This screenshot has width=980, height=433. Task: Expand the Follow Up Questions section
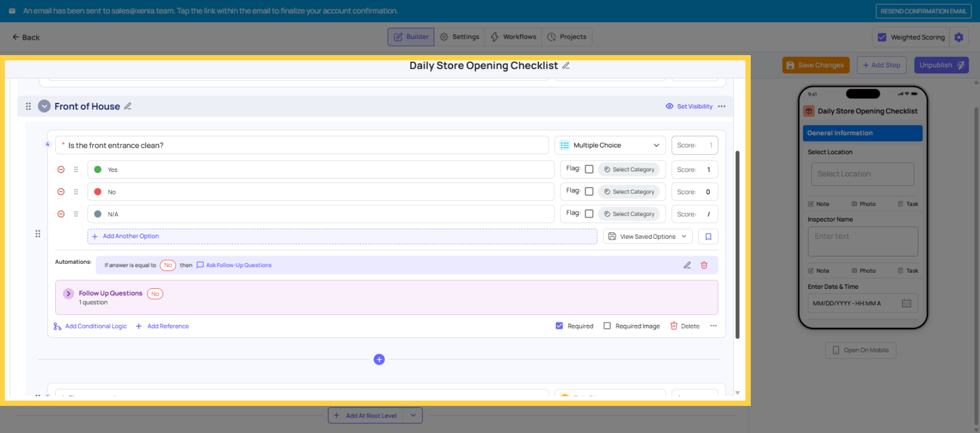coord(68,294)
